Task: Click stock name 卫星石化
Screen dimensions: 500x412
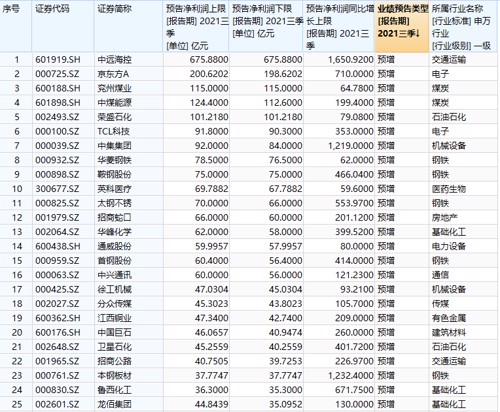Action: coord(114,347)
